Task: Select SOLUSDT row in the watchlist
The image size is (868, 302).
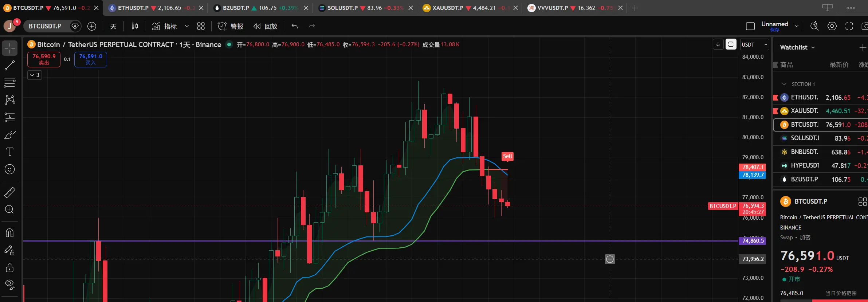Action: 820,138
